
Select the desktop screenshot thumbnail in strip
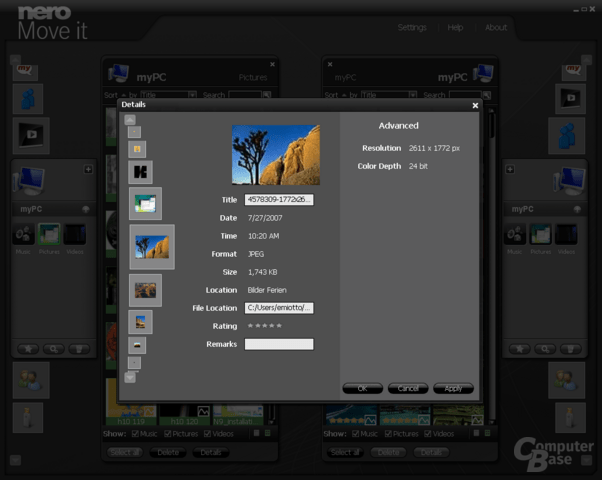(x=145, y=204)
